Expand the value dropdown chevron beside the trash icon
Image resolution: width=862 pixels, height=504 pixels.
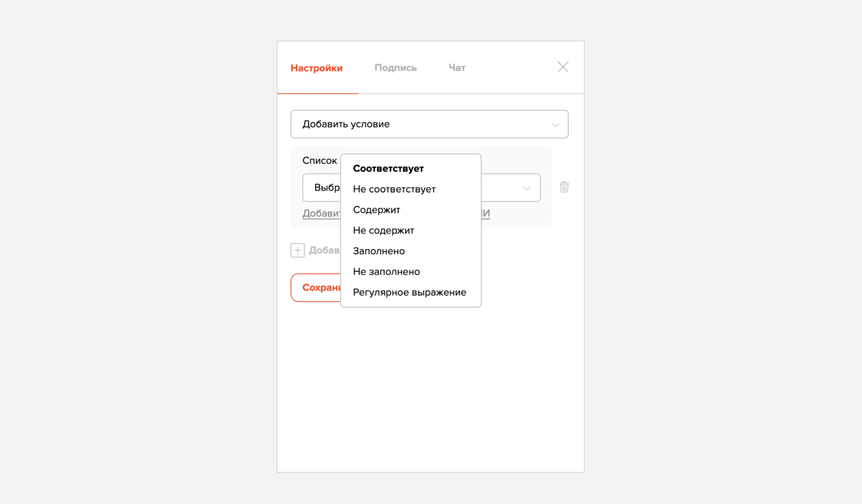click(527, 188)
